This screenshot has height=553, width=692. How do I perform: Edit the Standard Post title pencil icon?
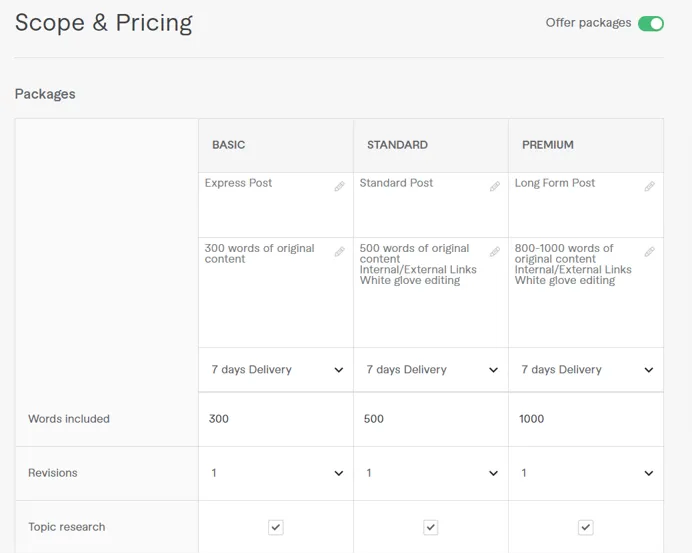(495, 186)
